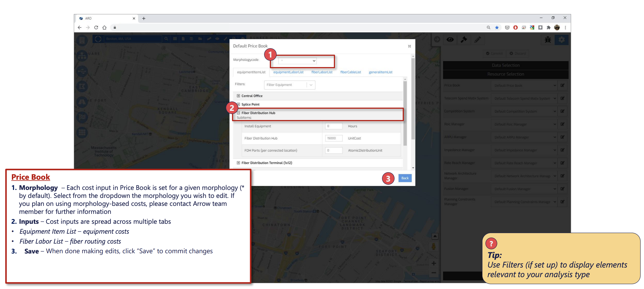The width and height of the screenshot is (644, 289).
Task: Click the brush icon in the map toolbar
Action: coord(226,39)
